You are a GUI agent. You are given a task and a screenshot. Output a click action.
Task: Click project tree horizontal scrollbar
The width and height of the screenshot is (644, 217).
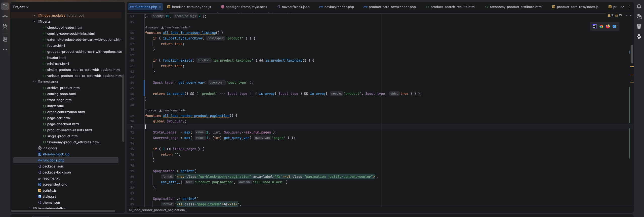tap(63, 211)
